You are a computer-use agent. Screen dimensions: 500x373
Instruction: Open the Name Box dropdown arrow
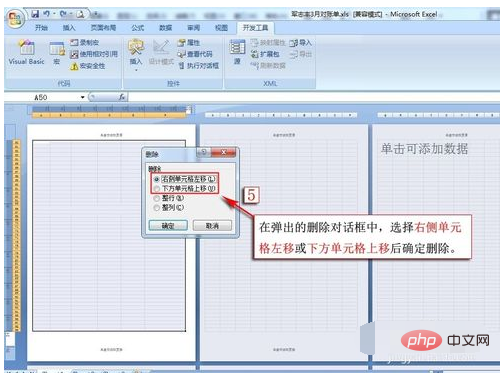pyautogui.click(x=83, y=97)
